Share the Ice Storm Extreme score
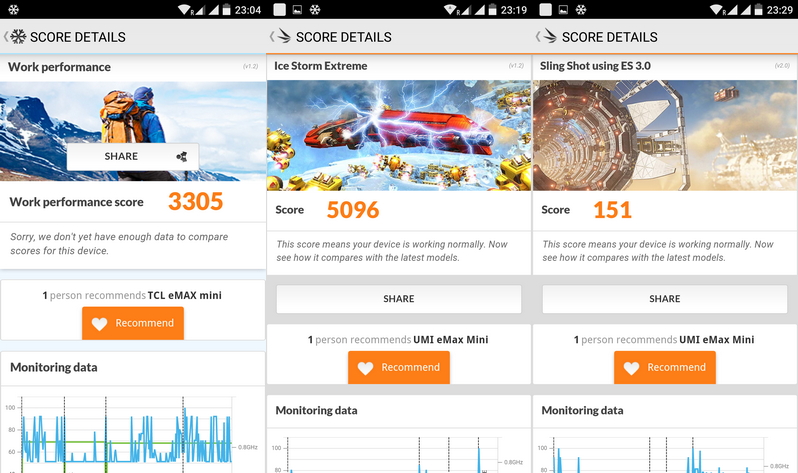This screenshot has height=473, width=798. (398, 299)
